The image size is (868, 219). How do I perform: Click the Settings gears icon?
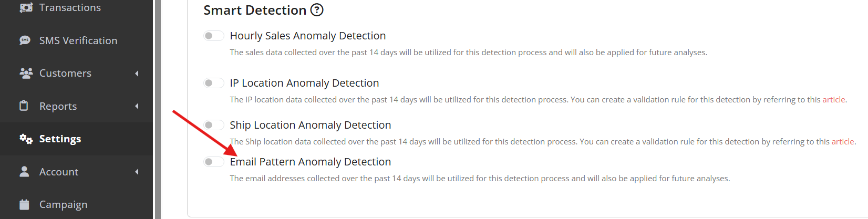[26, 139]
